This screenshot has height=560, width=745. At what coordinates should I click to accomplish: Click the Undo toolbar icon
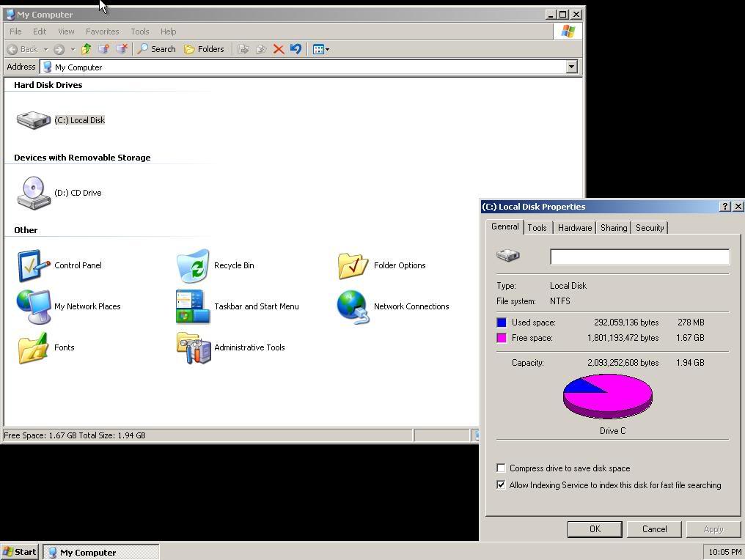[296, 49]
